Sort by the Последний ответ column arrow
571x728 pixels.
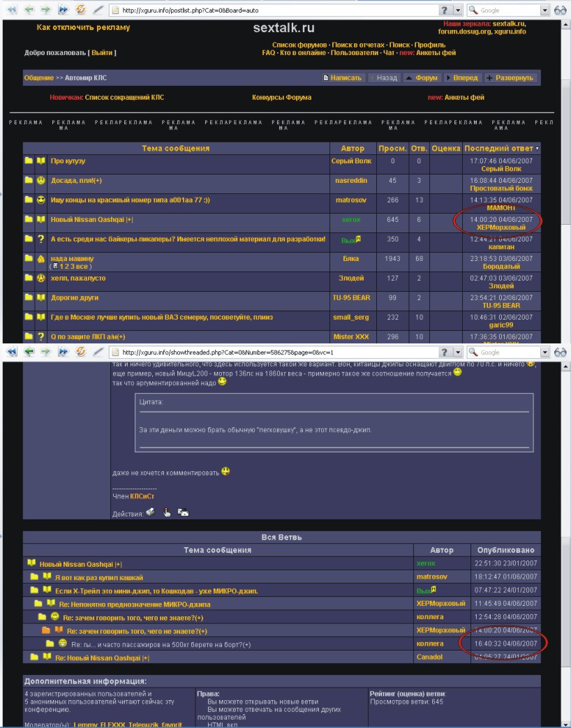[x=537, y=148]
